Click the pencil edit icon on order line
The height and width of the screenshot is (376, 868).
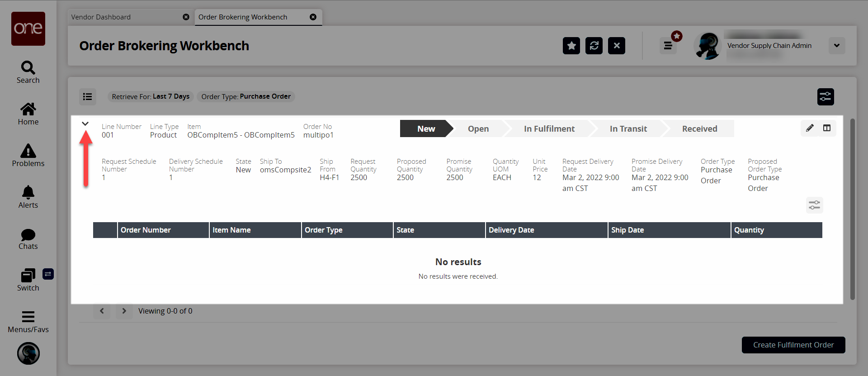pos(810,128)
